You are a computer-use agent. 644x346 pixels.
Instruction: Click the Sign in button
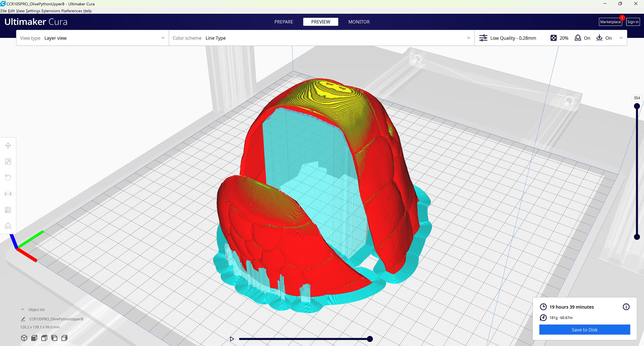[633, 22]
